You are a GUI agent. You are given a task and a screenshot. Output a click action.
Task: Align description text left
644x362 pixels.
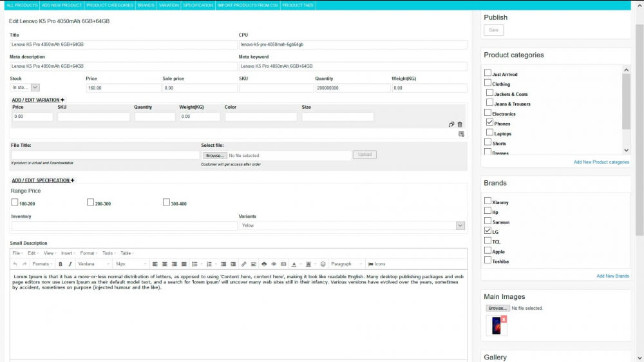155,264
